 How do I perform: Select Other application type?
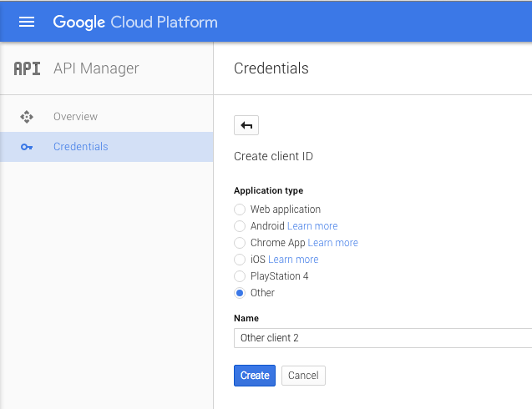pos(240,293)
